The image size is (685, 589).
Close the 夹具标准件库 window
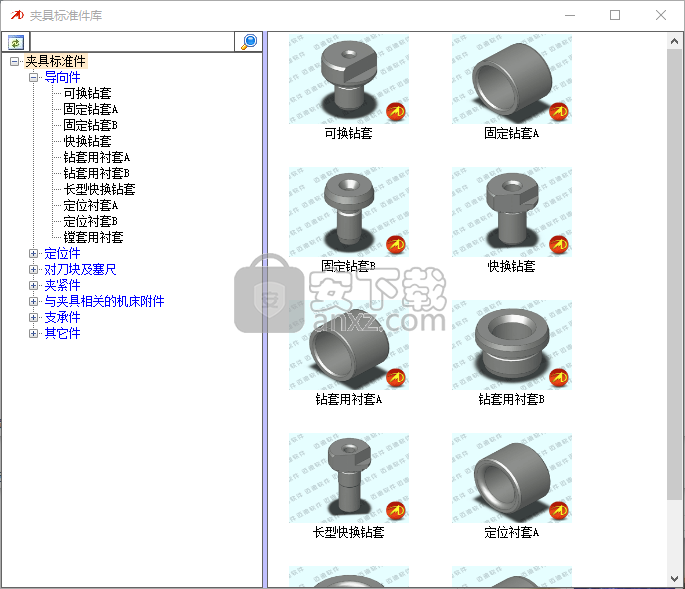coord(661,15)
